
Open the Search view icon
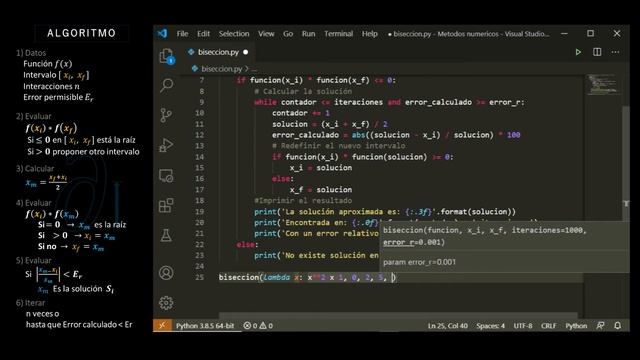[167, 85]
